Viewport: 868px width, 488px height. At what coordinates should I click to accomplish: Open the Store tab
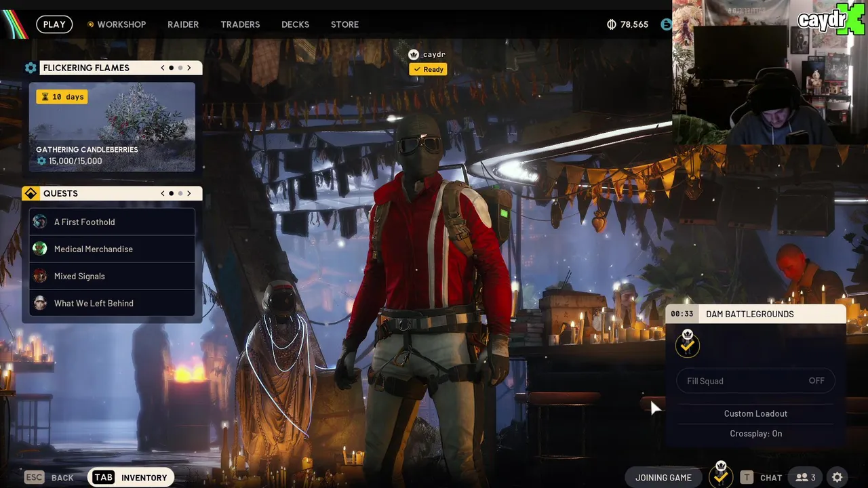coord(344,24)
